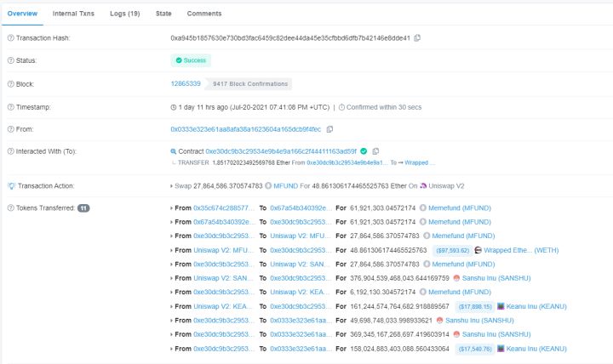Click the Sanshu Inu icon in 49,698,748,033 row
The image size is (613, 364).
click(439, 321)
